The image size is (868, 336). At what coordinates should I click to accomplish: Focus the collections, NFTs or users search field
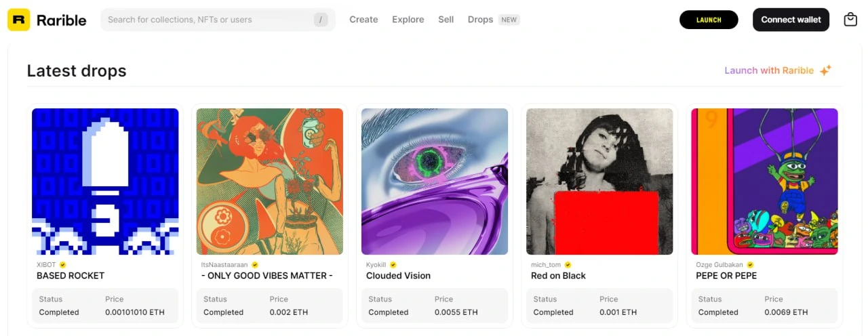pos(218,20)
